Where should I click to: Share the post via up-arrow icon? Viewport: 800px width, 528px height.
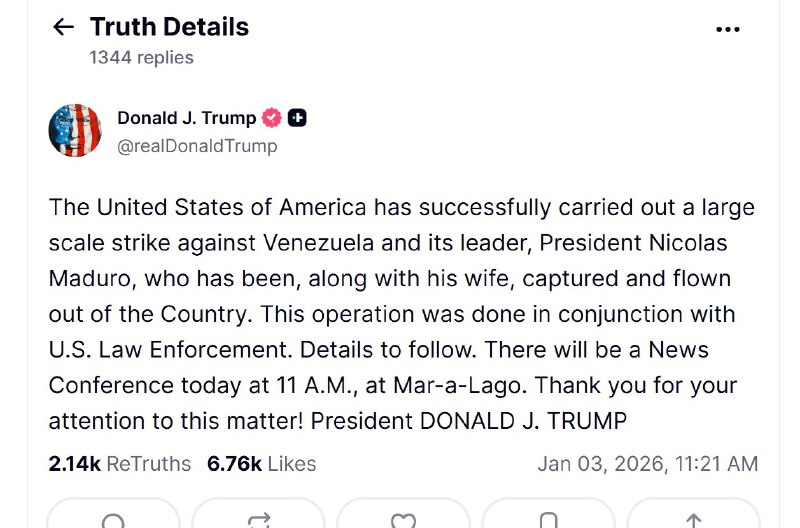692,520
